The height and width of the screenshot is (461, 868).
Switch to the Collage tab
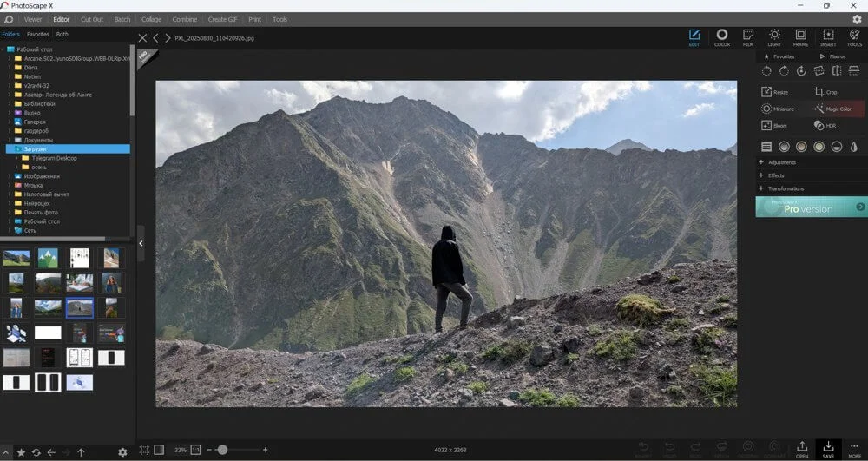point(151,19)
